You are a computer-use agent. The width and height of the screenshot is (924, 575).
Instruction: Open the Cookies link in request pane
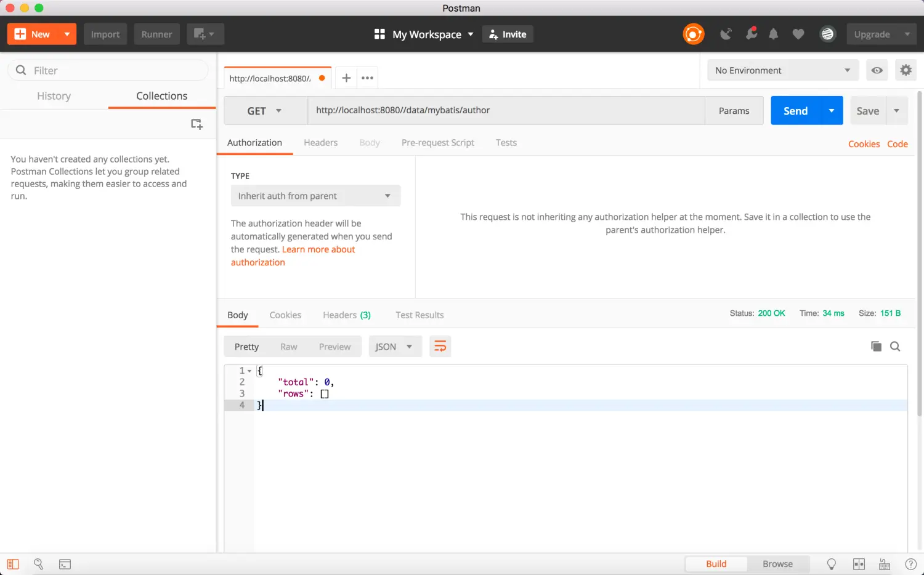click(x=864, y=144)
